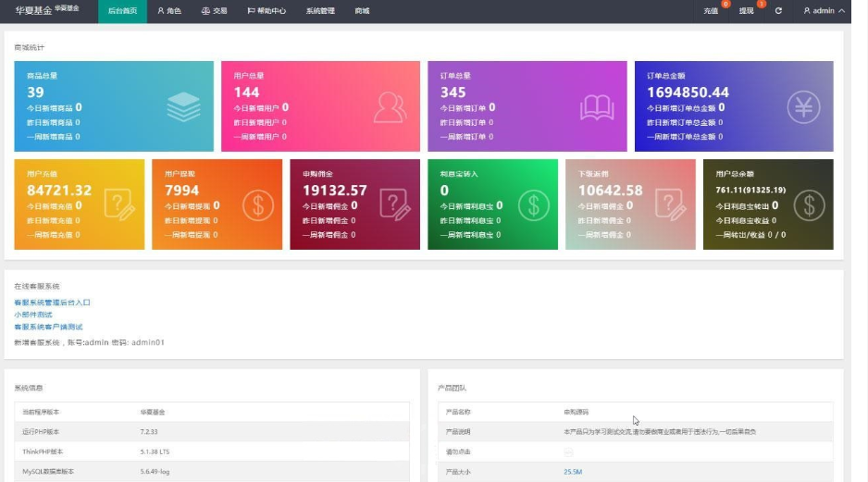Click the MySQL version 5.6.49-log
868x482 pixels.
click(155, 472)
